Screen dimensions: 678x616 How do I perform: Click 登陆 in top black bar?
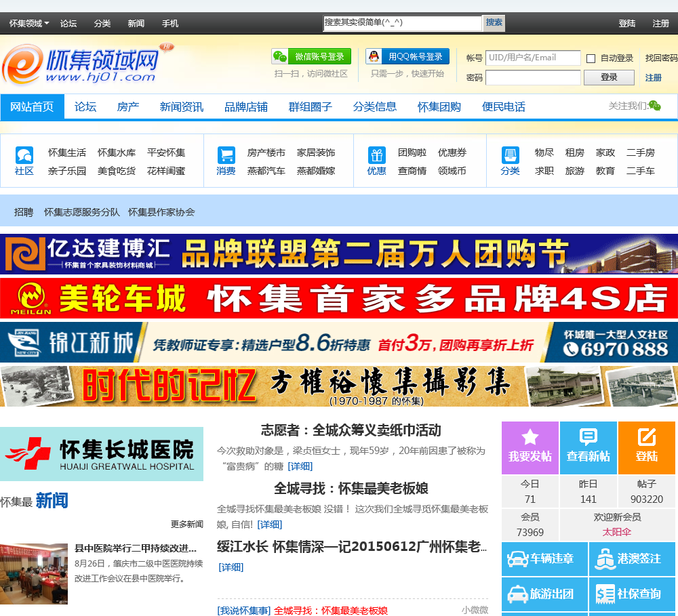(x=627, y=23)
